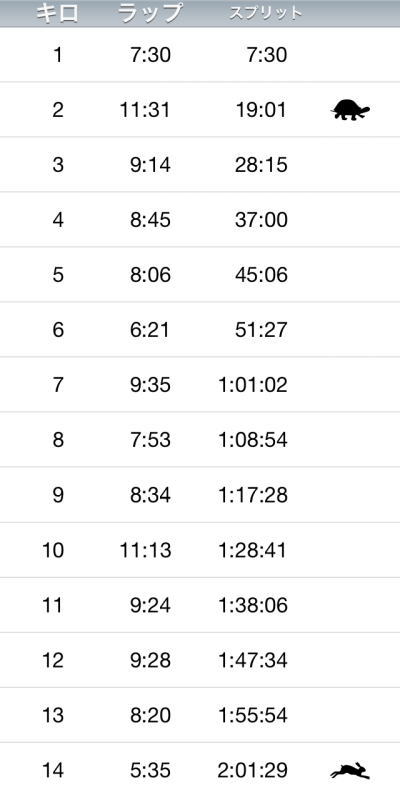Select the スプリット column header

coord(266,13)
